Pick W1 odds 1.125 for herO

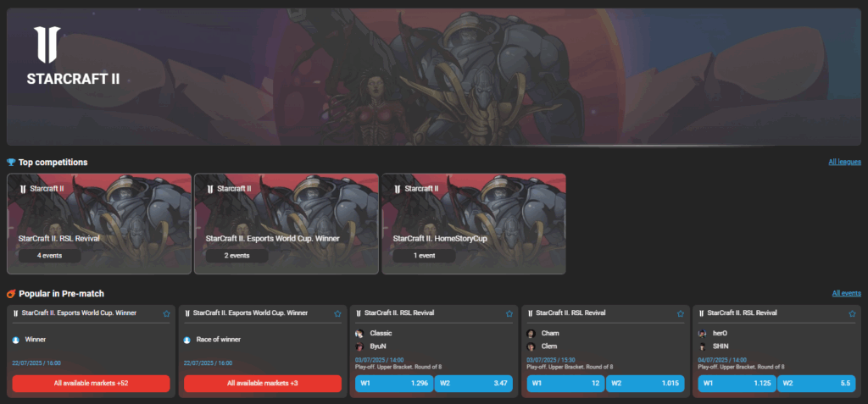click(737, 384)
